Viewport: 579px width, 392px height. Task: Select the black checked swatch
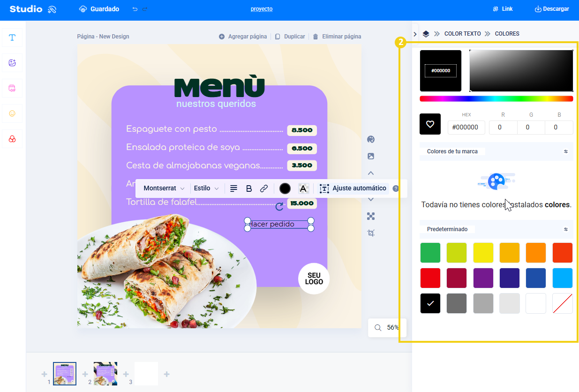(x=430, y=303)
